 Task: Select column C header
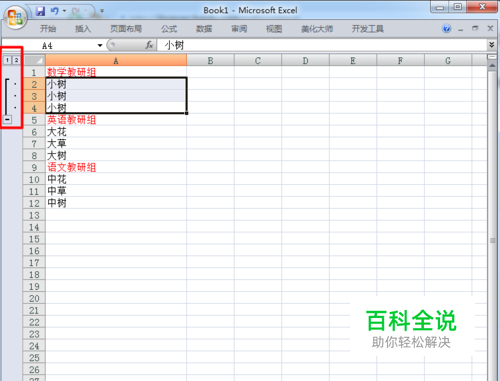click(x=258, y=61)
